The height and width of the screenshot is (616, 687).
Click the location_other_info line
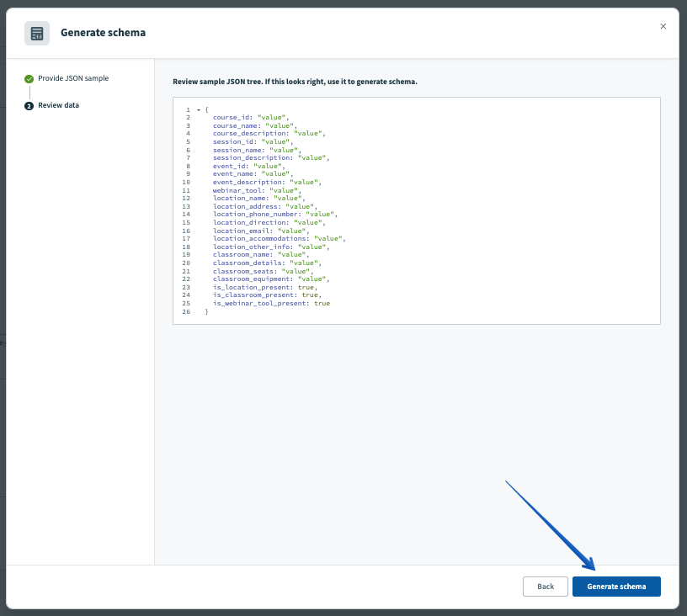click(271, 247)
